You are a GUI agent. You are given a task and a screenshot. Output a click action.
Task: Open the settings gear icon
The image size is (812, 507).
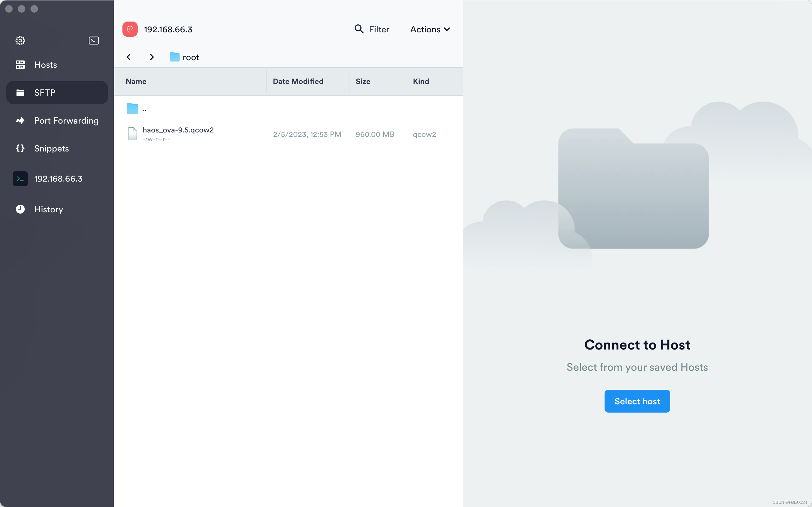click(x=20, y=41)
